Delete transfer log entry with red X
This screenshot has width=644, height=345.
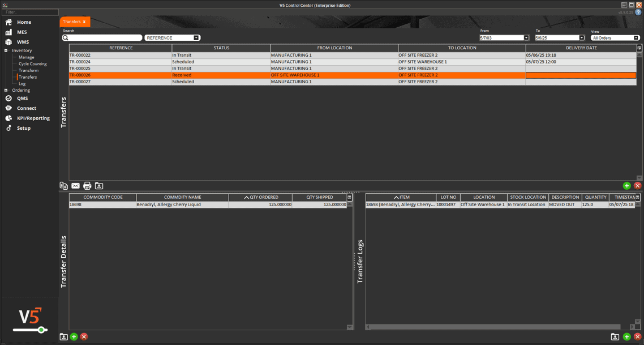coord(637,337)
